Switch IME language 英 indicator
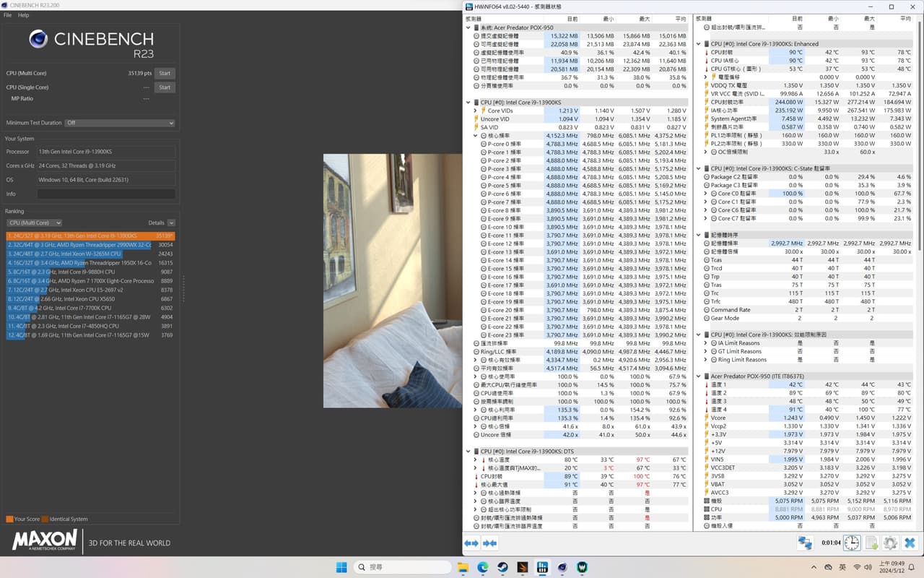 click(x=842, y=567)
